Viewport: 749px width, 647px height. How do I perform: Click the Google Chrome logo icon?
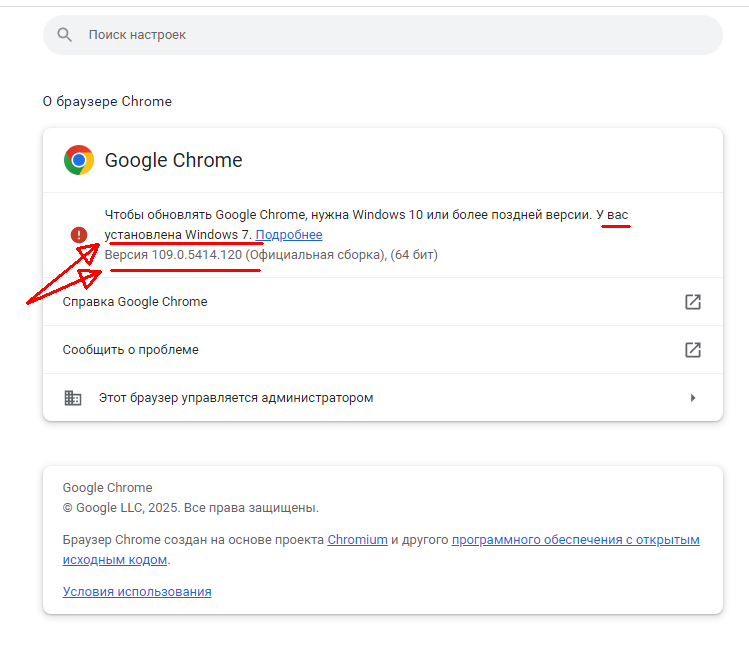click(x=79, y=160)
